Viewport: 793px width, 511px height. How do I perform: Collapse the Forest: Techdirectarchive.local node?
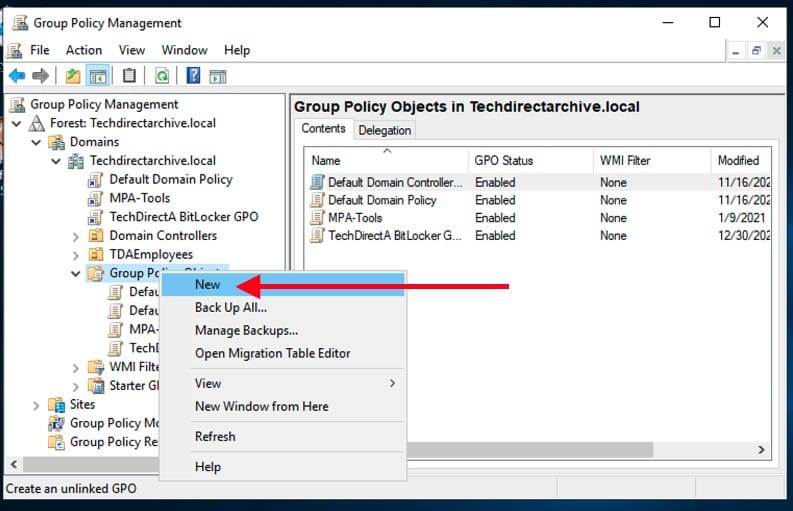[16, 123]
